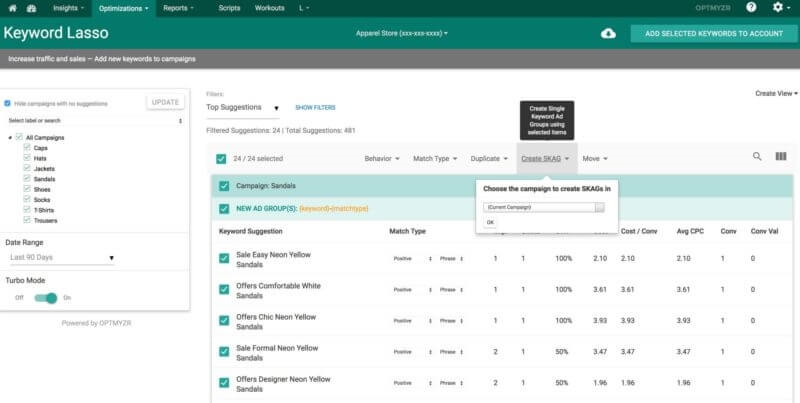Uncheck Offers Comfortable White Sandals
This screenshot has width=800, height=403.
pos(224,289)
